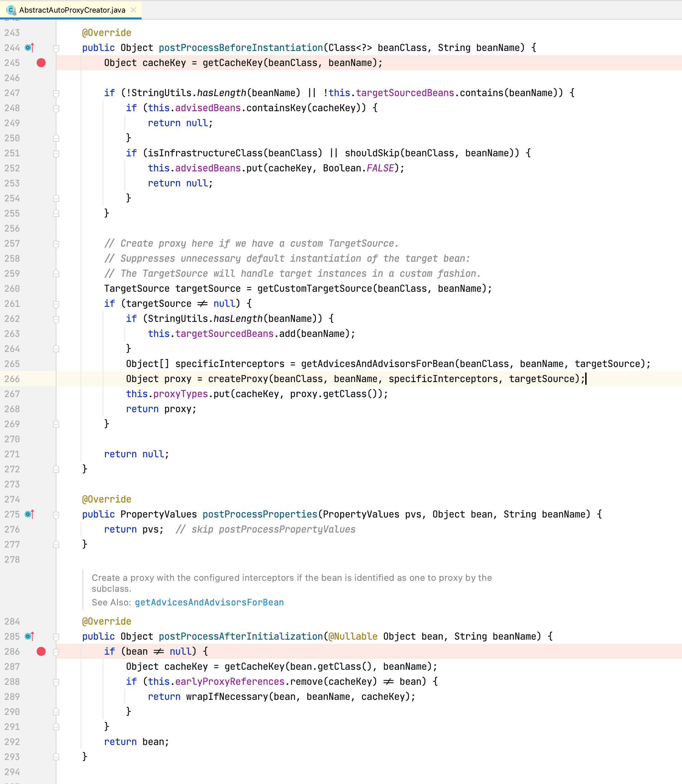Click the fold end marker at line 272

(x=56, y=469)
